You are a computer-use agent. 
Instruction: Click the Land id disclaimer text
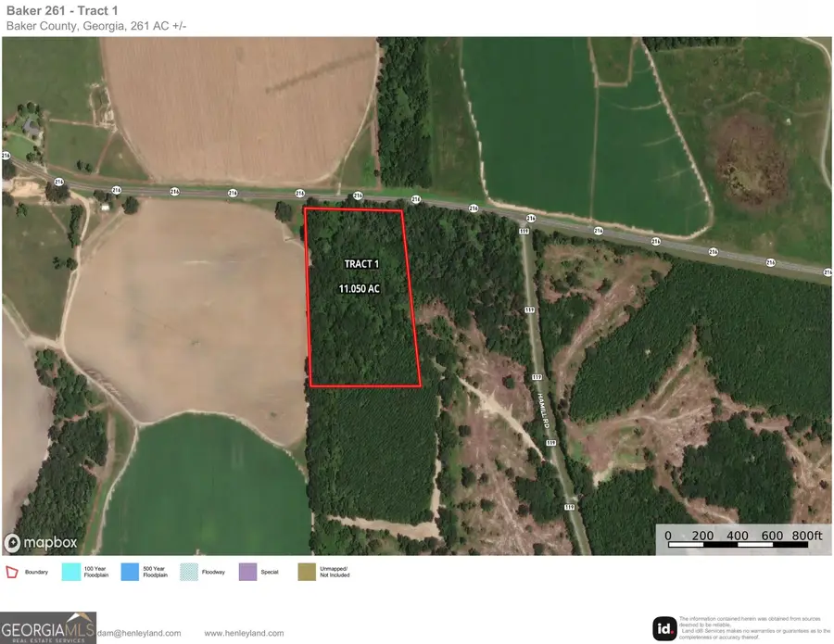pyautogui.click(x=754, y=628)
